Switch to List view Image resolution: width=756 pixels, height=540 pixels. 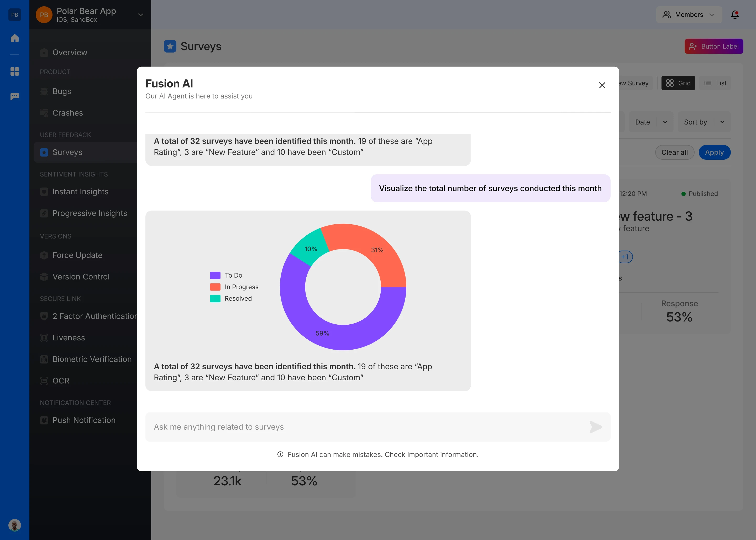pos(715,83)
